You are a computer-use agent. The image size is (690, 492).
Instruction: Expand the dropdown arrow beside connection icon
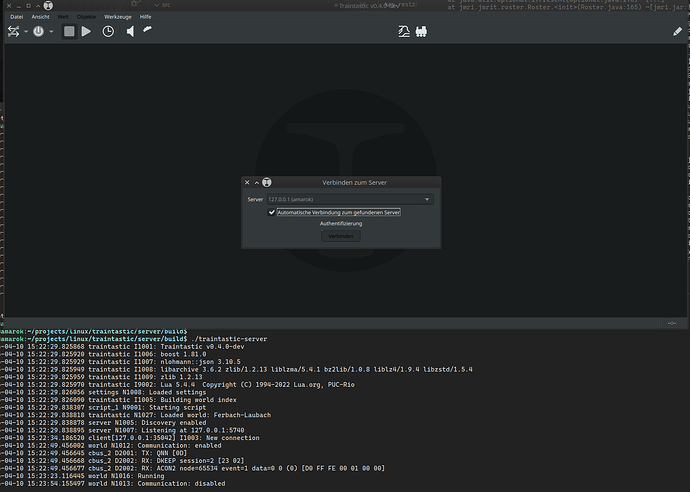click(x=25, y=32)
